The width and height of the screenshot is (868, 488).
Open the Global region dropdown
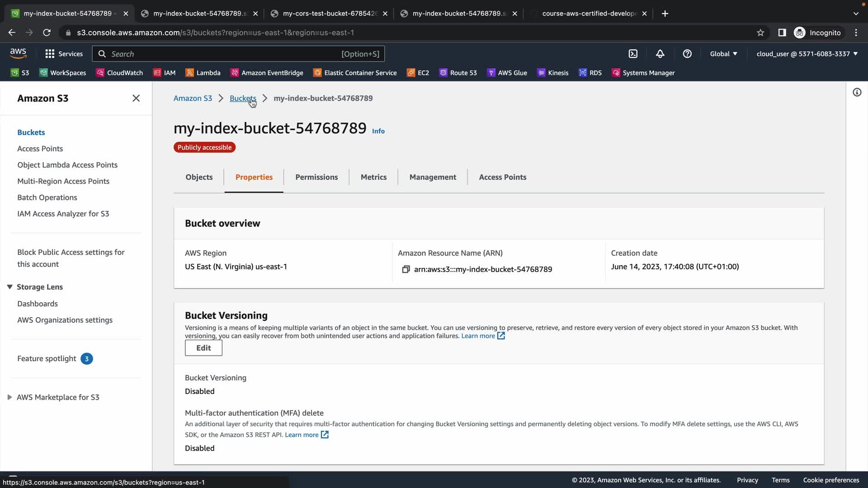[723, 54]
